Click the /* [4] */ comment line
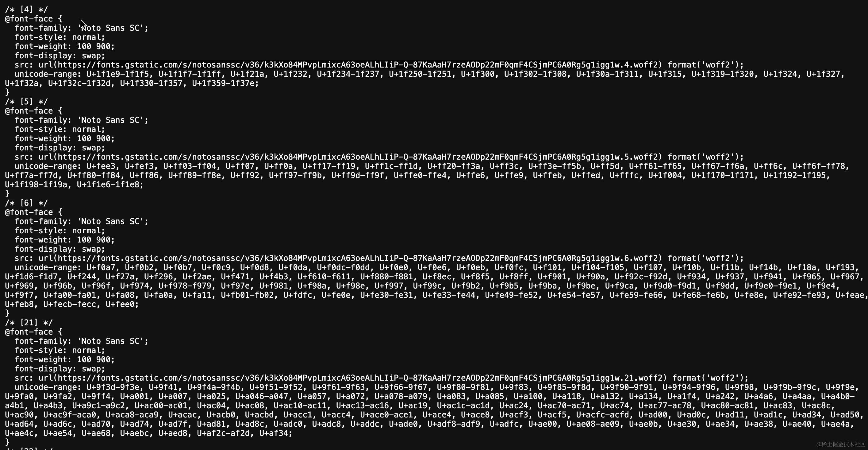 [x=26, y=10]
